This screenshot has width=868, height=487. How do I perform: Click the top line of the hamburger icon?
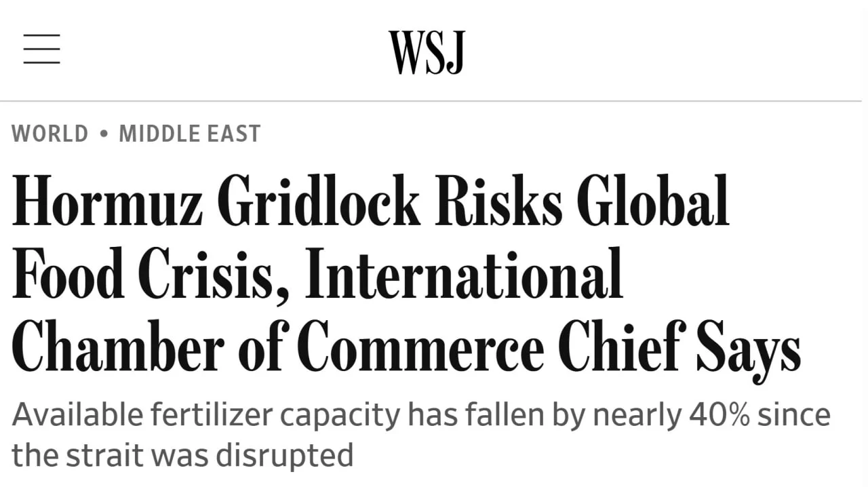point(42,35)
